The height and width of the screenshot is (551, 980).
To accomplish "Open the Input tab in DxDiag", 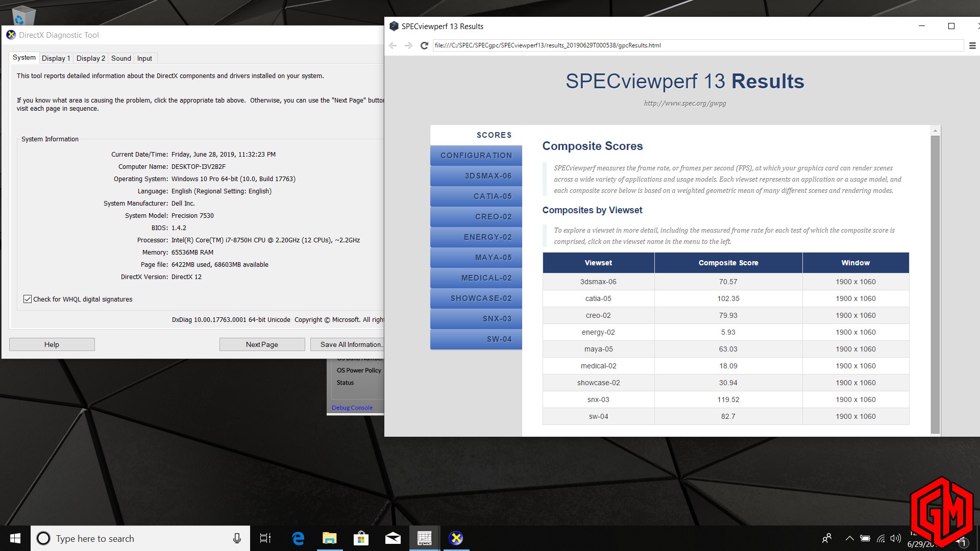I will click(x=144, y=58).
